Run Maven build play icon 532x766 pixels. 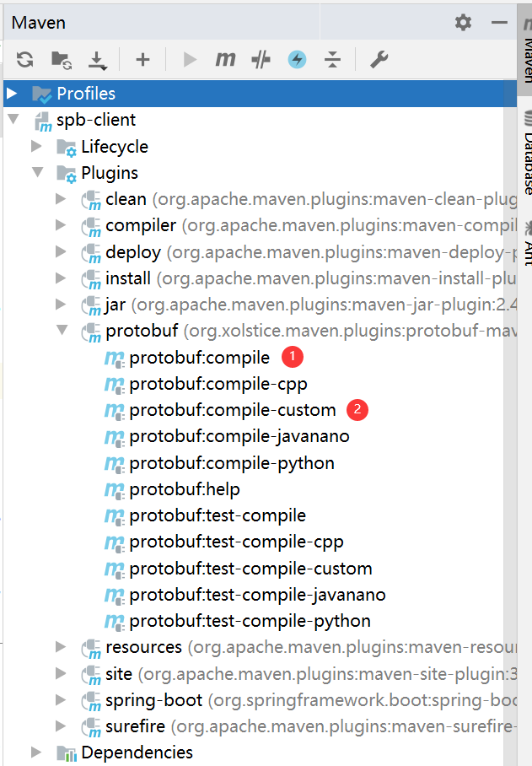pos(190,60)
